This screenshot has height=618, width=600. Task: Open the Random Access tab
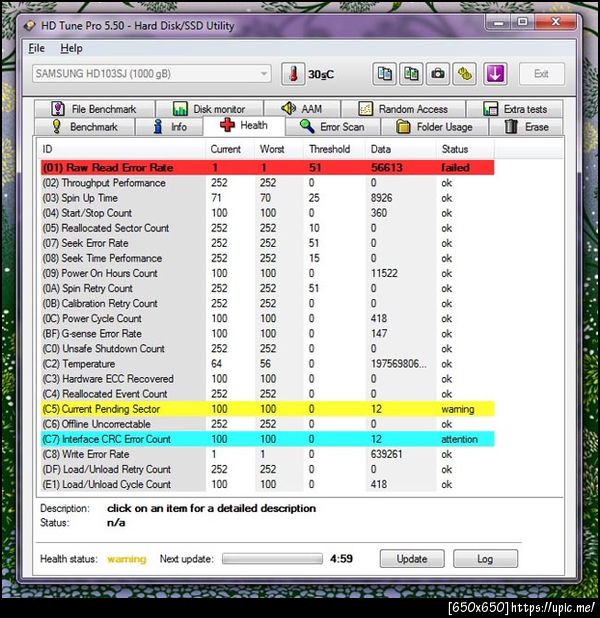[403, 109]
